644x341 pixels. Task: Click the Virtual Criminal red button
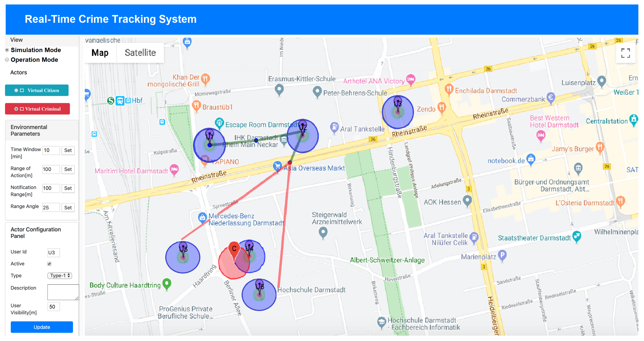coord(38,109)
